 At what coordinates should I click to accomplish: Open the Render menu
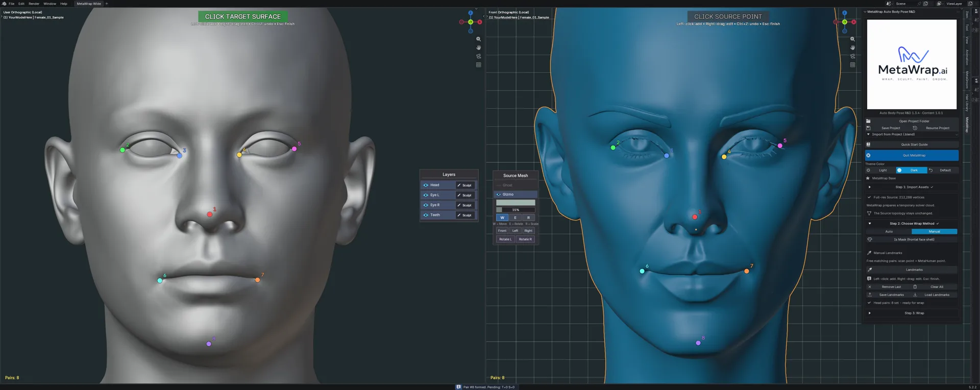34,4
